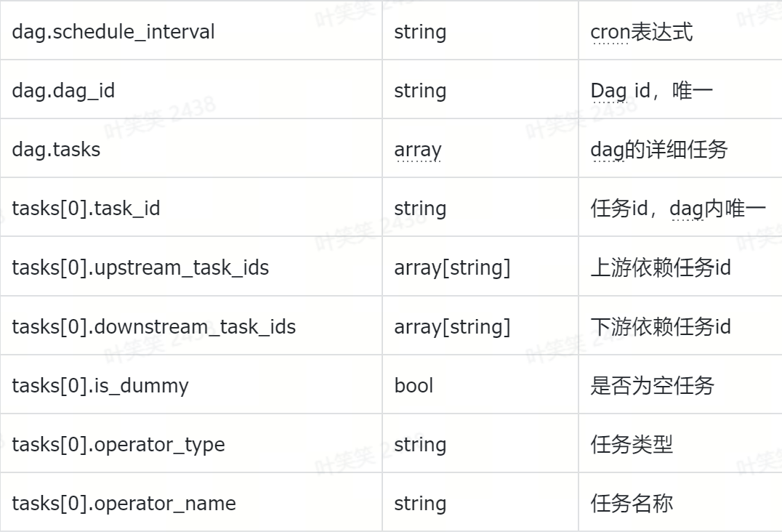Click the tasks[0].task_id field name
Viewport: 782px width, 532px height.
(x=86, y=209)
